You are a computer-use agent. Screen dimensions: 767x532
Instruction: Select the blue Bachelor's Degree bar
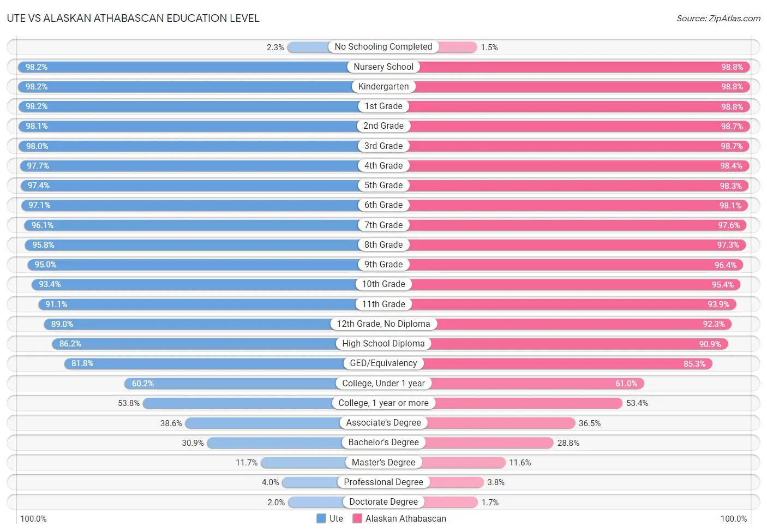click(x=295, y=443)
